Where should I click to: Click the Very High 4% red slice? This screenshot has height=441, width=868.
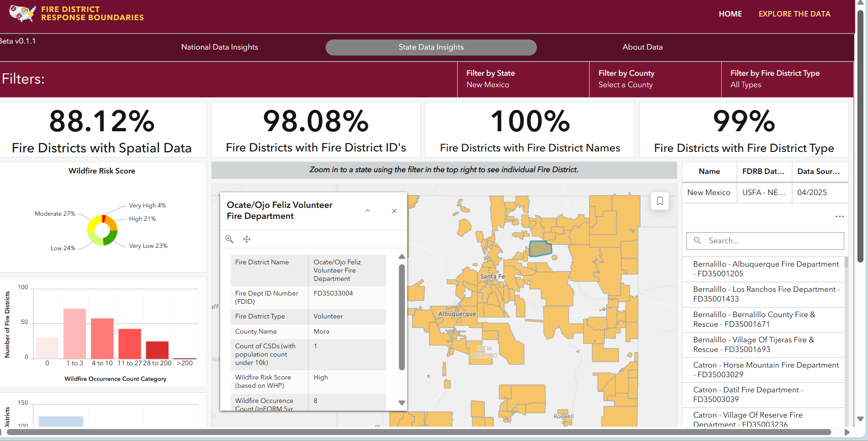click(104, 218)
